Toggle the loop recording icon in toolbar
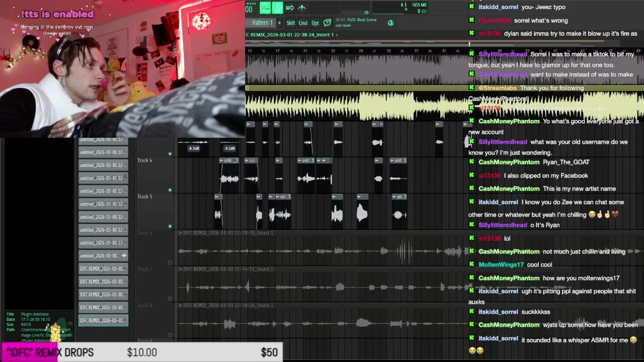The width and height of the screenshot is (644, 362). coord(290,8)
